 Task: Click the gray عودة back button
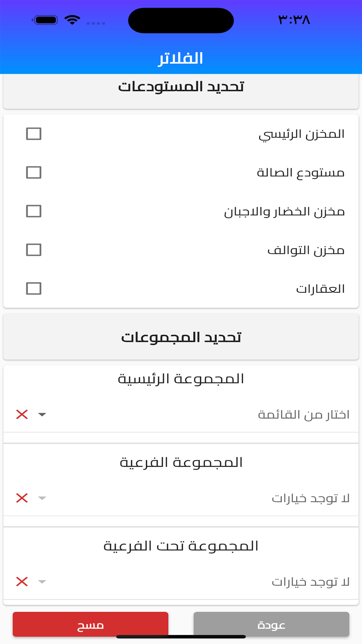pyautogui.click(x=271, y=624)
